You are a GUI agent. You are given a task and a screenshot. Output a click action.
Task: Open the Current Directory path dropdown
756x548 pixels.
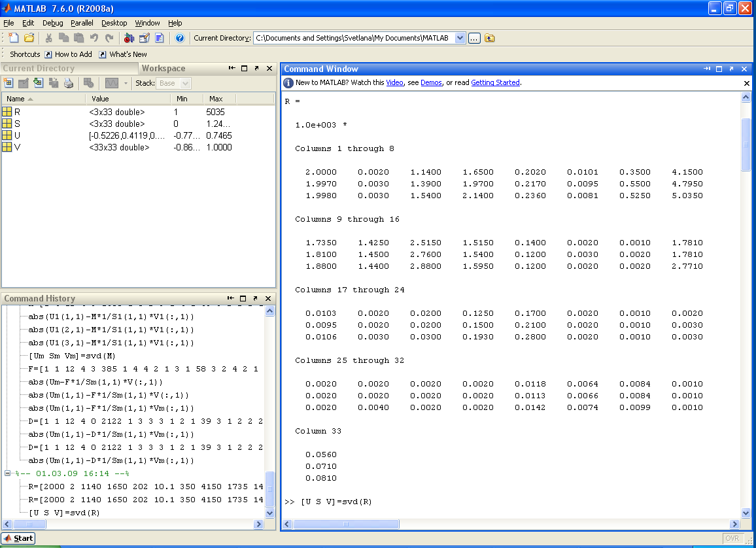pyautogui.click(x=460, y=38)
